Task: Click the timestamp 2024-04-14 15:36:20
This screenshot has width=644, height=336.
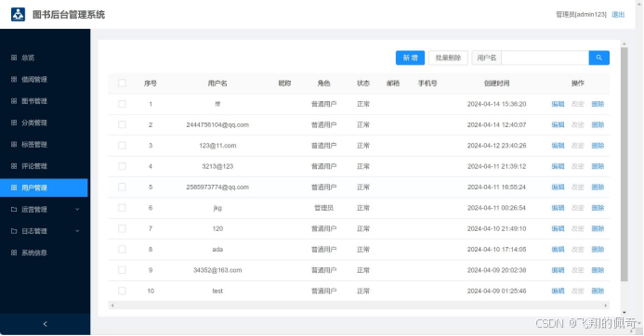Action: [496, 104]
